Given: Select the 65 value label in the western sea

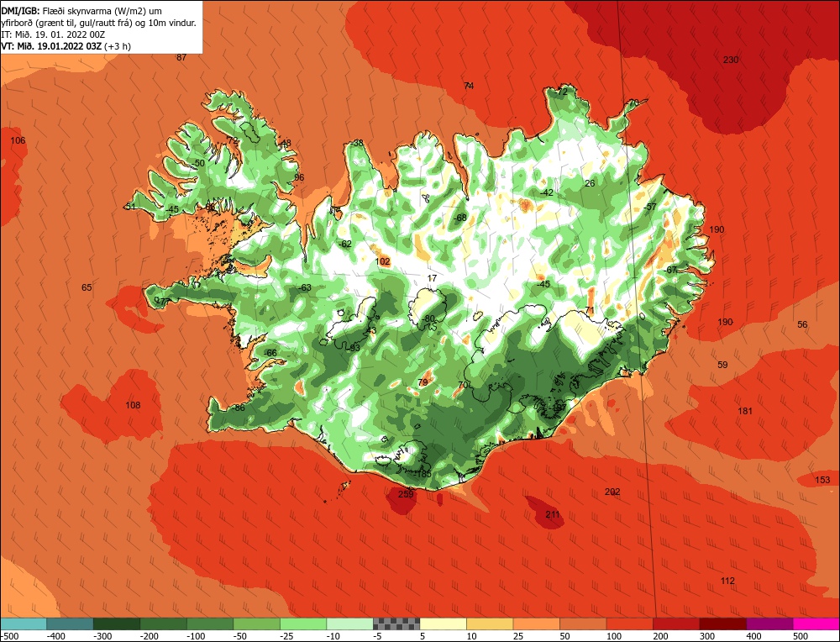Looking at the screenshot, I should tap(87, 287).
